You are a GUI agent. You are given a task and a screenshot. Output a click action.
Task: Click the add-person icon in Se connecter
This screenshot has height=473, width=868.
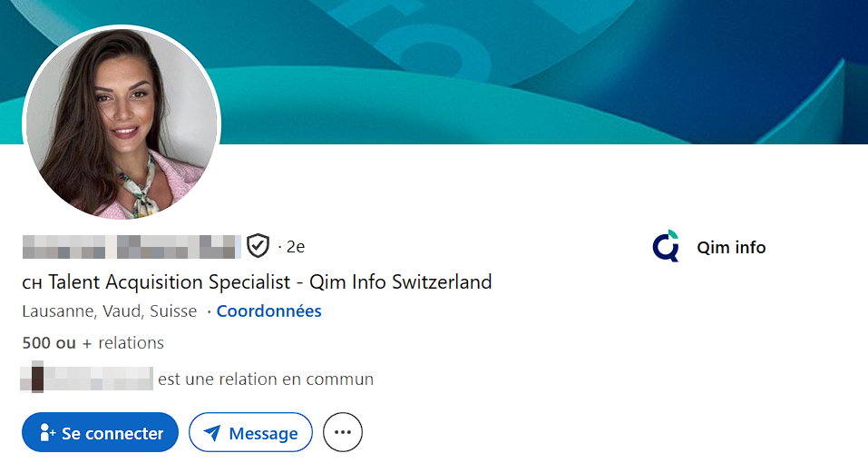(48, 433)
